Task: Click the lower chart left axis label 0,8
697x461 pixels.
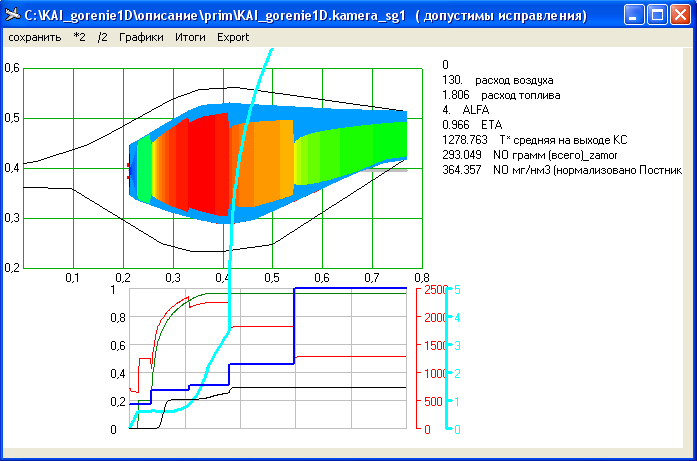Action: (118, 318)
